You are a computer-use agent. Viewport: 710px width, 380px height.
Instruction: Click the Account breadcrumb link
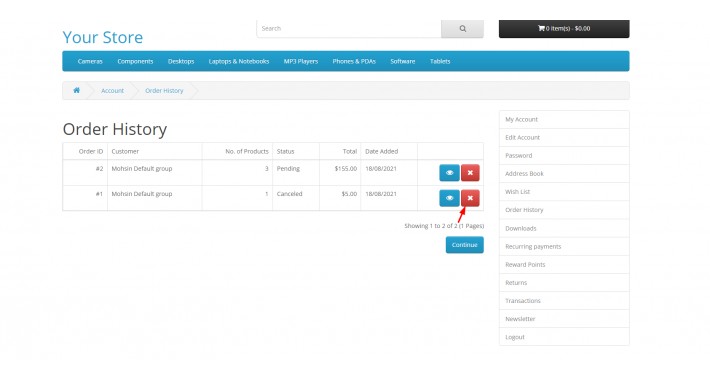coord(112,91)
